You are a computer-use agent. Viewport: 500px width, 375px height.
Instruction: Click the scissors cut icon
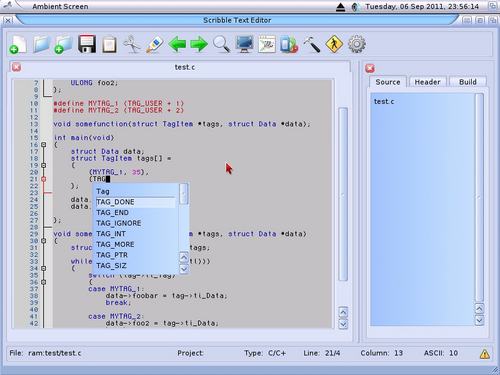coord(132,44)
